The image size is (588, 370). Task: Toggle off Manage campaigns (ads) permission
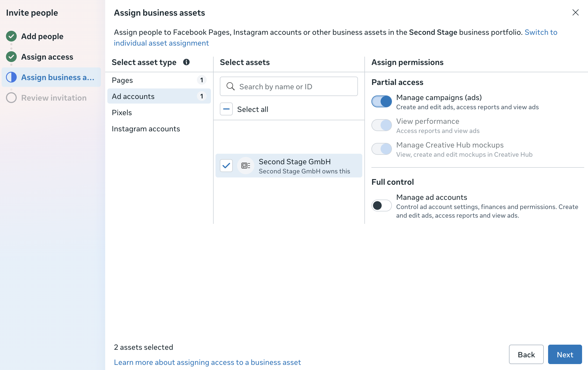click(x=382, y=102)
